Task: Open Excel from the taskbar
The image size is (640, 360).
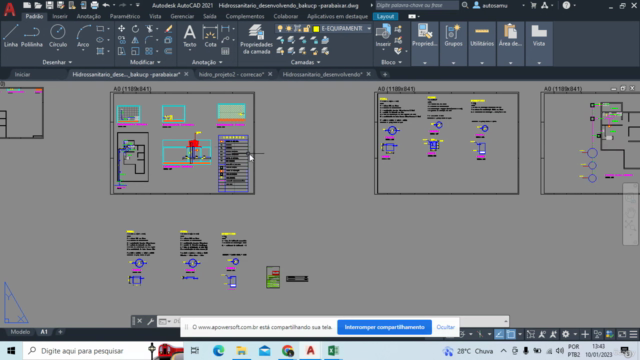Action: (x=333, y=351)
